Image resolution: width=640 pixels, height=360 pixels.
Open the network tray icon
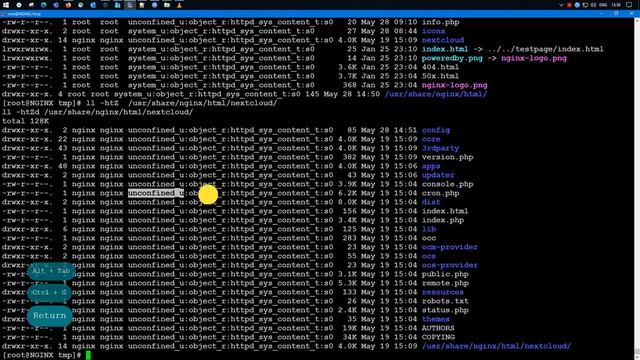tap(585, 5)
